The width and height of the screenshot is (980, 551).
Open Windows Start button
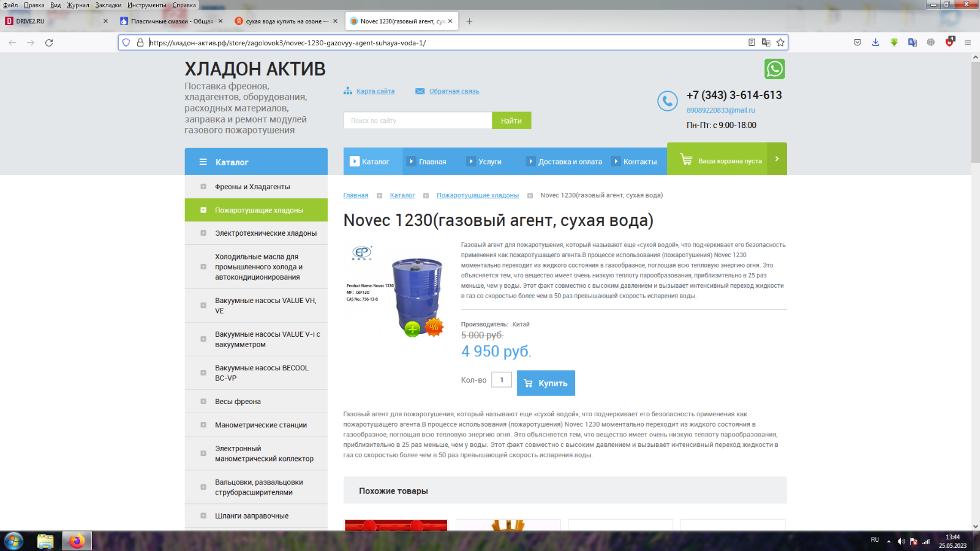point(13,541)
